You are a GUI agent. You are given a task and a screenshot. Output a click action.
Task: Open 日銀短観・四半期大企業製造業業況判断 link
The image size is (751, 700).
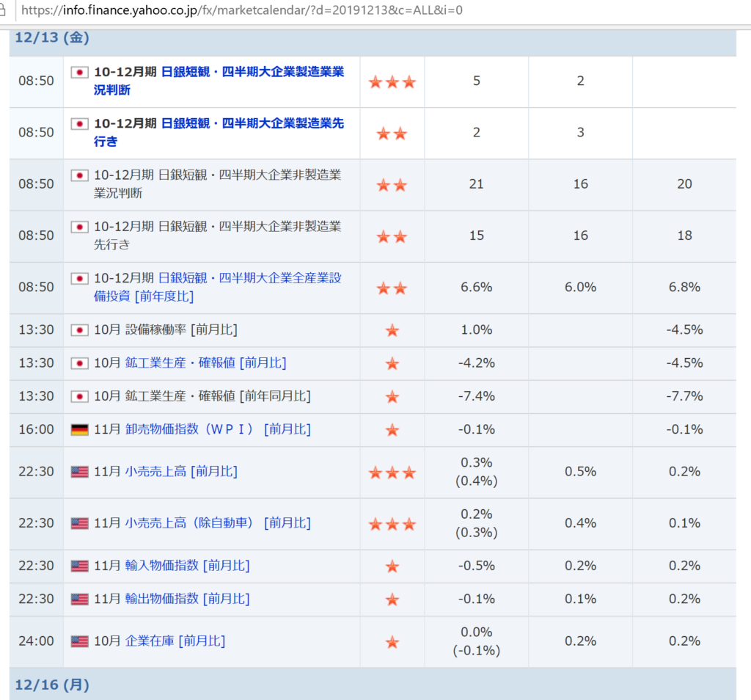219,81
